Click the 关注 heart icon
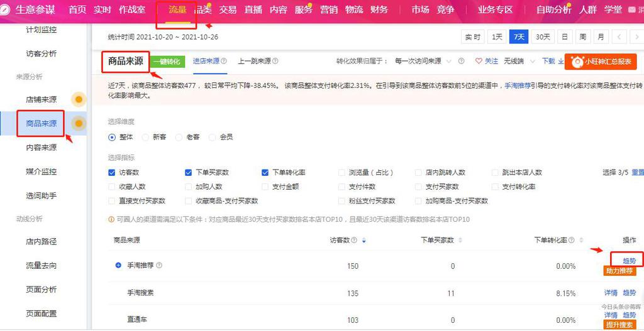Image resolution: width=644 pixels, height=331 pixels. [479, 61]
